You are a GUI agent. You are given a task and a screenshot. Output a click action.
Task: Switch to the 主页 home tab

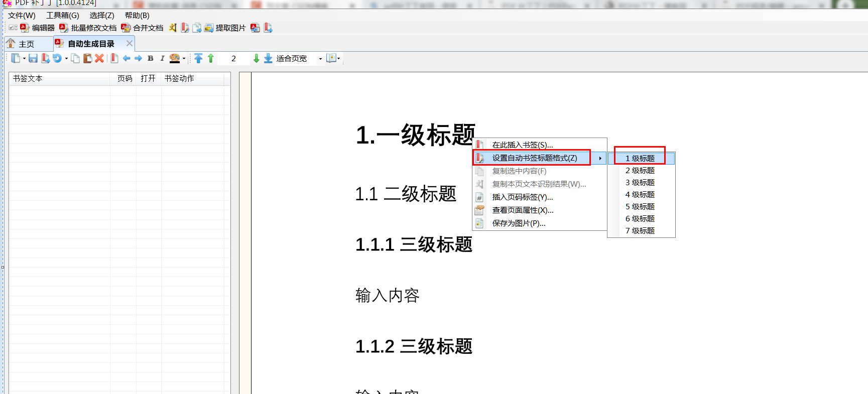(28, 44)
